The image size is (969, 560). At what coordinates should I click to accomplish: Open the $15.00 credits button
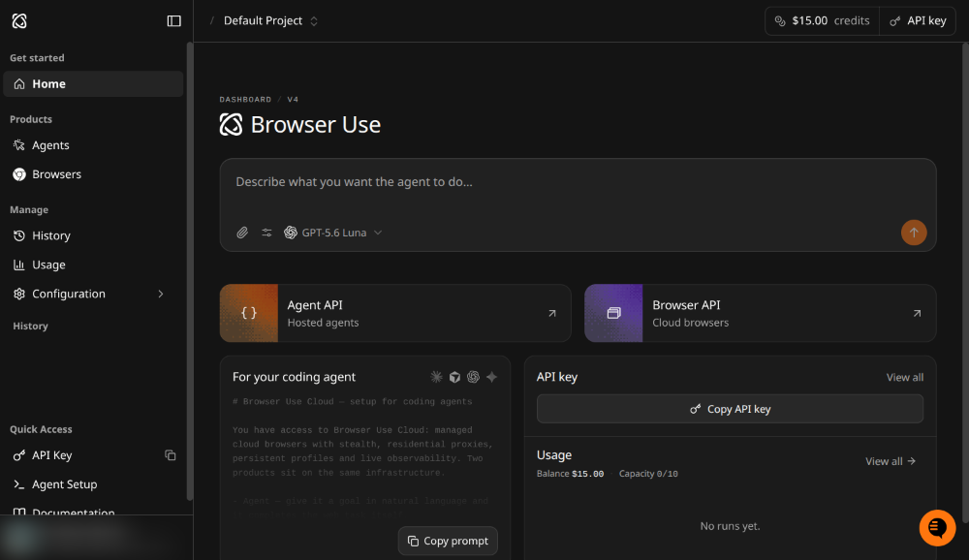[x=823, y=21]
